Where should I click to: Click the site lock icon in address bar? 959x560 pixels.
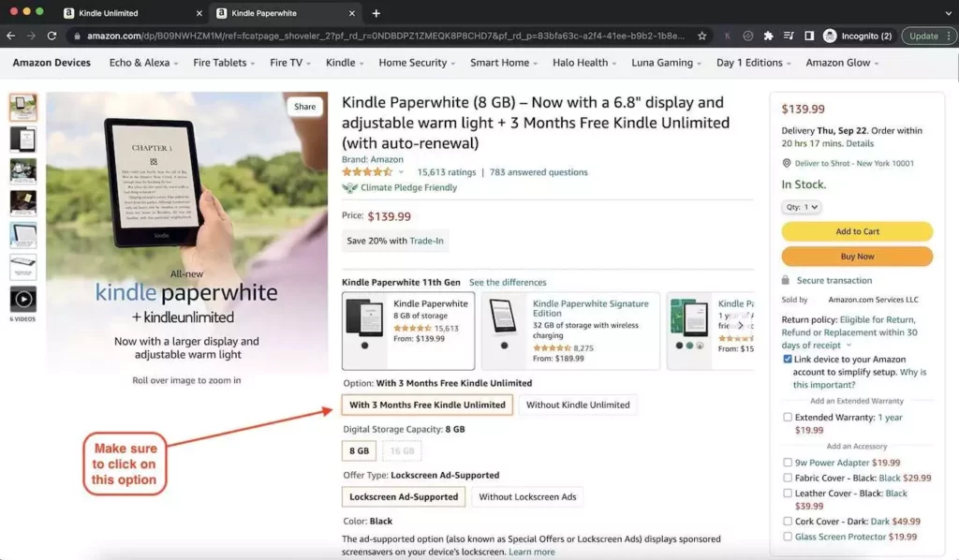click(77, 37)
